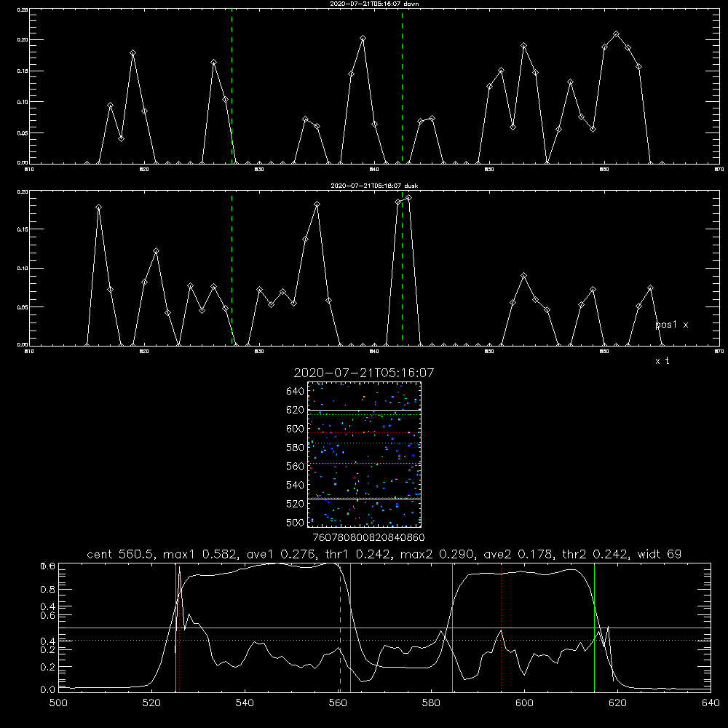Click the dusk plot peak marker near x 835
The image size is (728, 728).
click(317, 205)
